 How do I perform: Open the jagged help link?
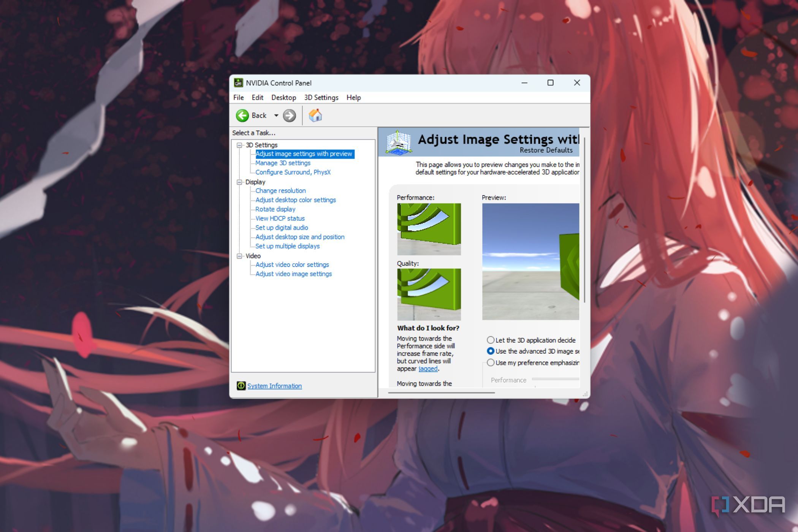[428, 369]
